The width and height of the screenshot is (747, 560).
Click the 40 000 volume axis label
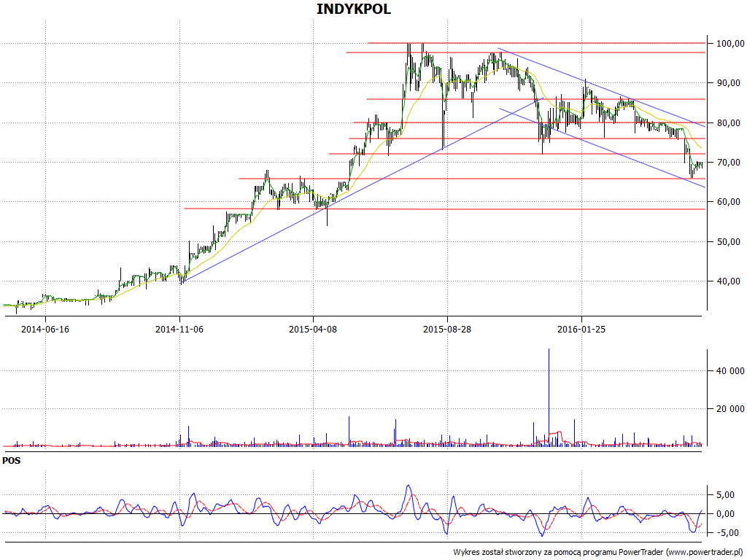point(729,370)
